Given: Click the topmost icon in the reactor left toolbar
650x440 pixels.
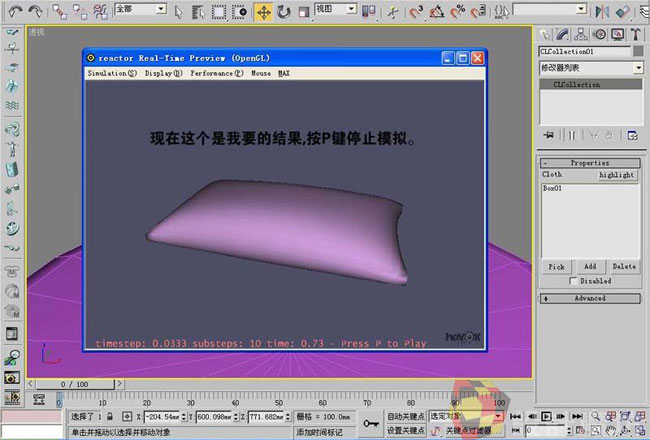Looking at the screenshot, I should (12, 32).
